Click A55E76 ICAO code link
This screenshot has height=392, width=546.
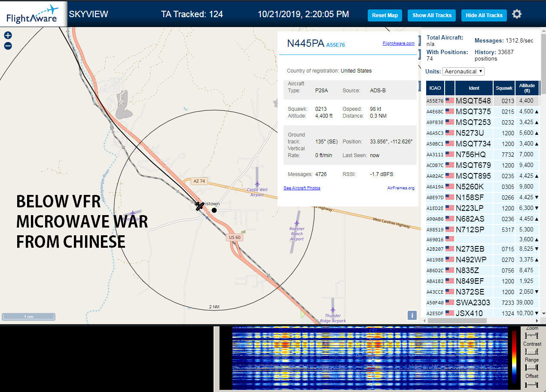[x=336, y=45]
